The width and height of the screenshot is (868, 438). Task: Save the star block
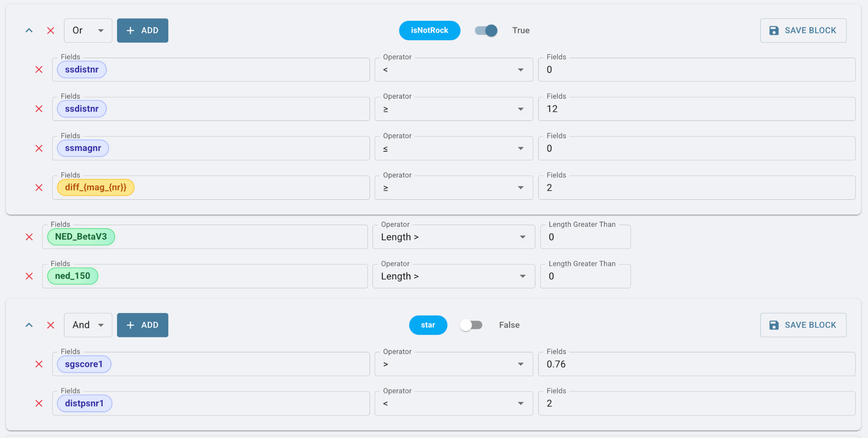[803, 325]
